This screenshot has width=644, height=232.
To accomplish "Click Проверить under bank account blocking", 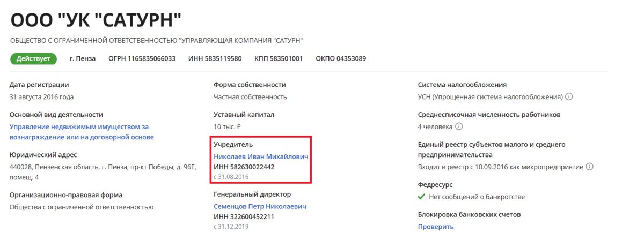I will tap(436, 227).
